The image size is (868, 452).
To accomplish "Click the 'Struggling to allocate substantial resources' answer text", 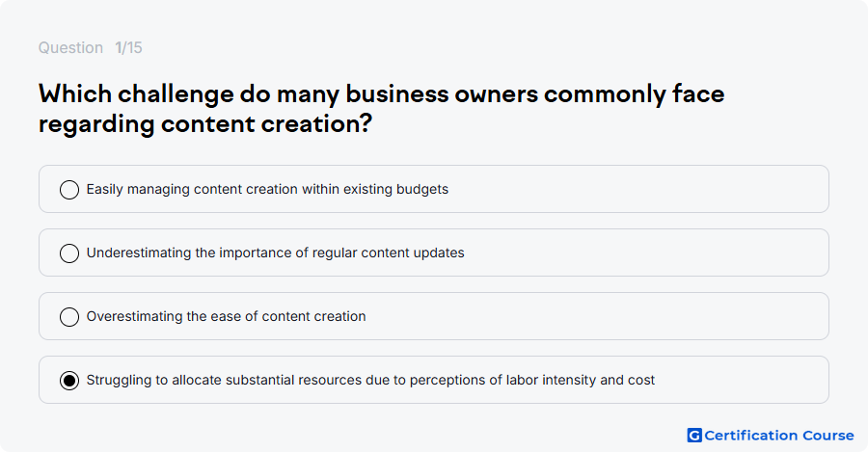I will pos(370,380).
